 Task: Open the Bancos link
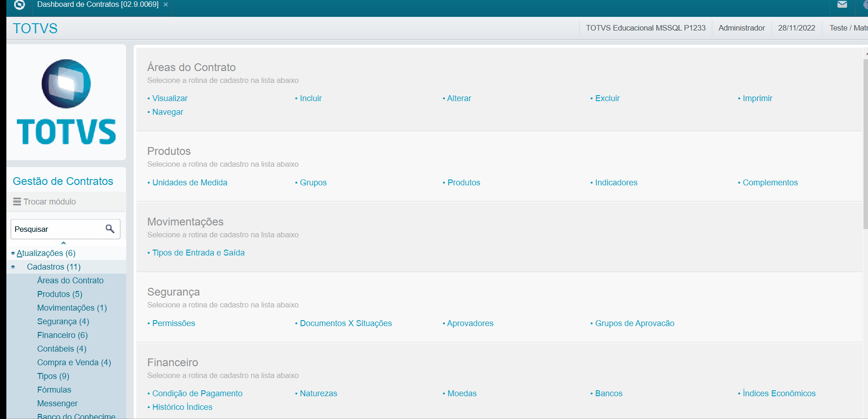coord(609,393)
